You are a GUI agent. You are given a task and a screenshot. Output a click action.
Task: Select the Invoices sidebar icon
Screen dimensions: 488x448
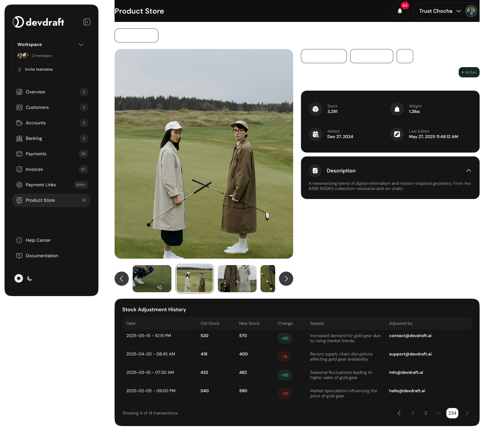(20, 169)
